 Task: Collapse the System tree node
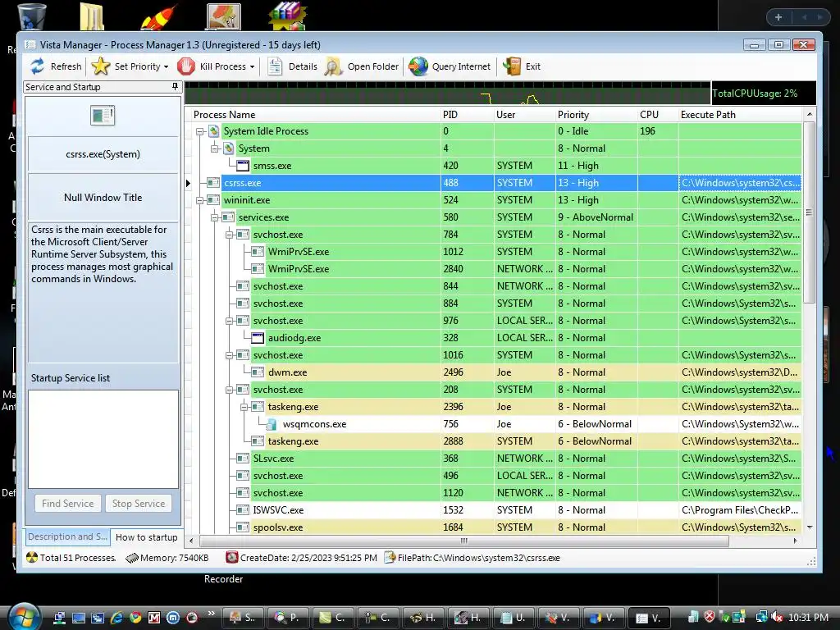tap(215, 148)
